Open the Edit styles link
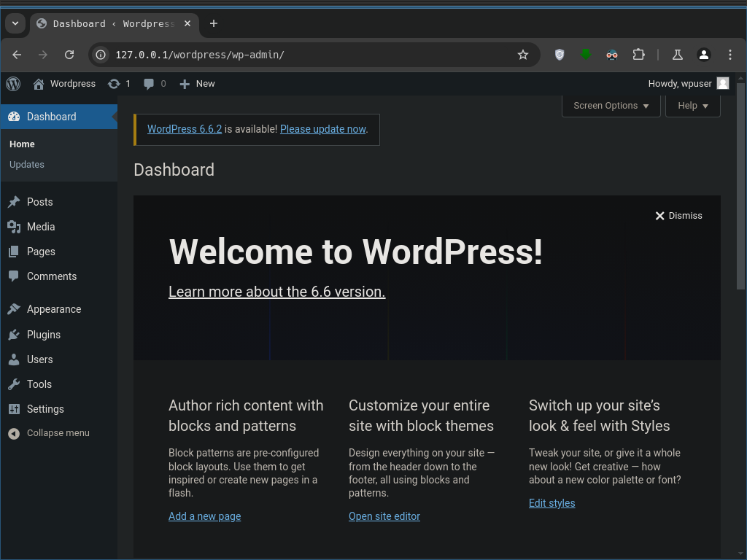Screen dimensions: 747x560 551,503
